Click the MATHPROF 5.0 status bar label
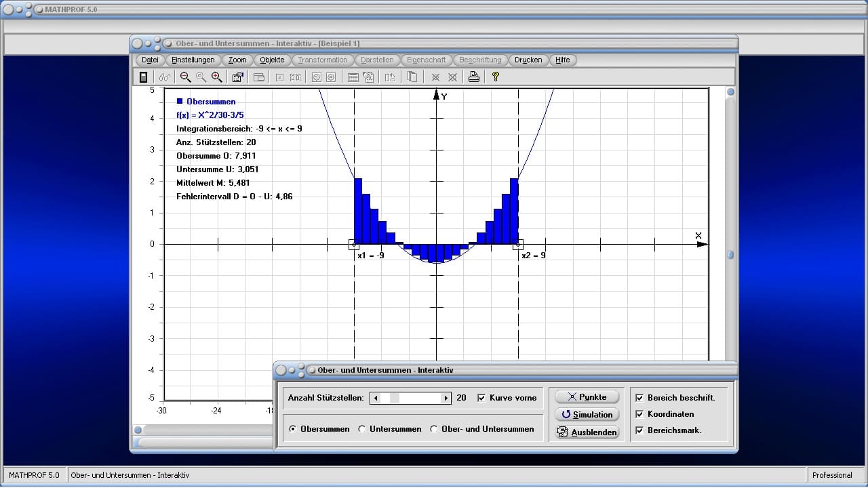Image resolution: width=868 pixels, height=488 pixels. point(34,475)
